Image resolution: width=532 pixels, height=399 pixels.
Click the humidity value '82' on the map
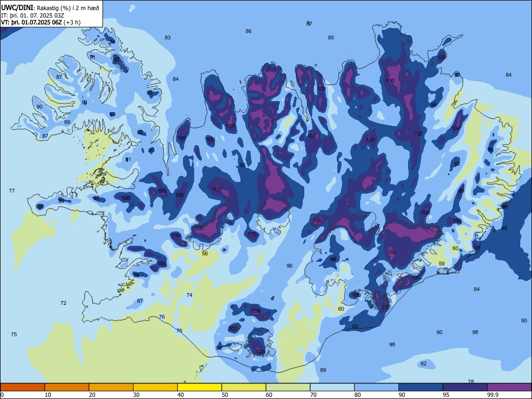(x=423, y=364)
